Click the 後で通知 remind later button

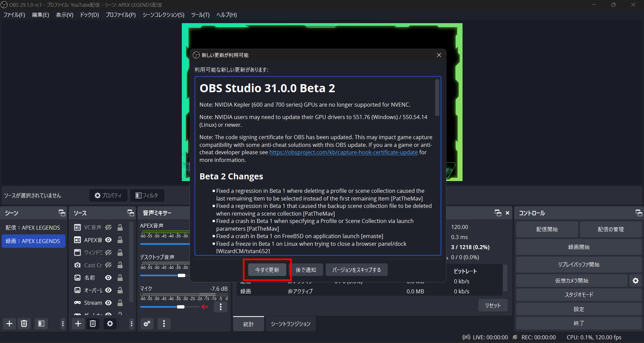click(306, 270)
